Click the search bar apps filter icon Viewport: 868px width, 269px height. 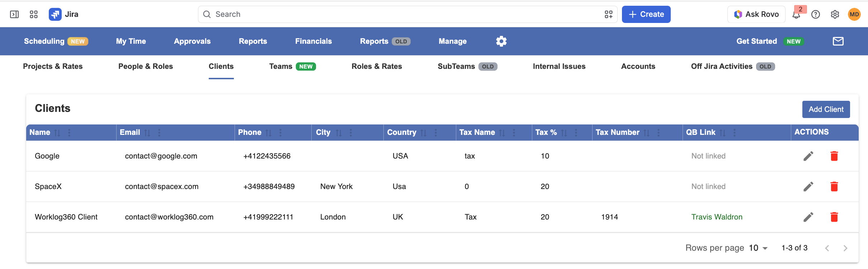point(609,14)
